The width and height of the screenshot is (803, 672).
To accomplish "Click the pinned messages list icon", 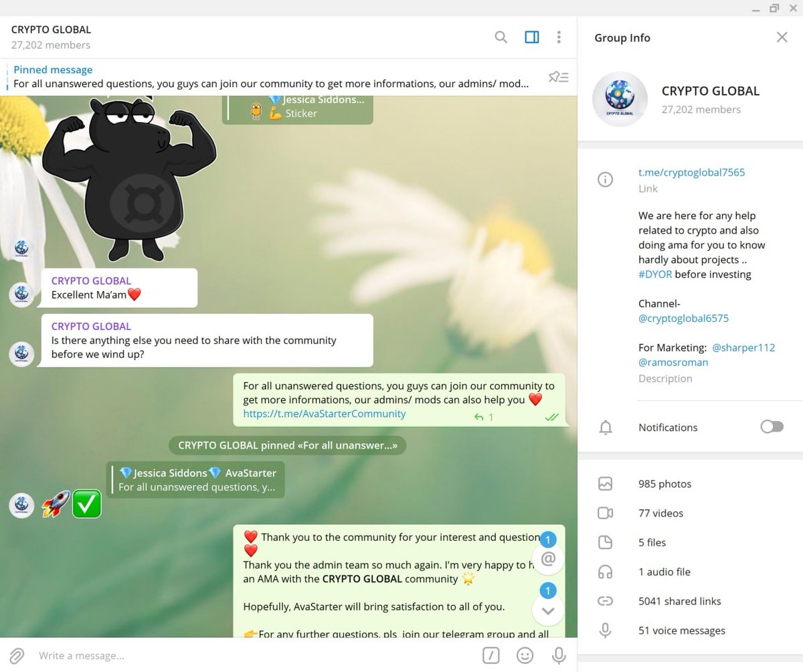I will tap(558, 77).
